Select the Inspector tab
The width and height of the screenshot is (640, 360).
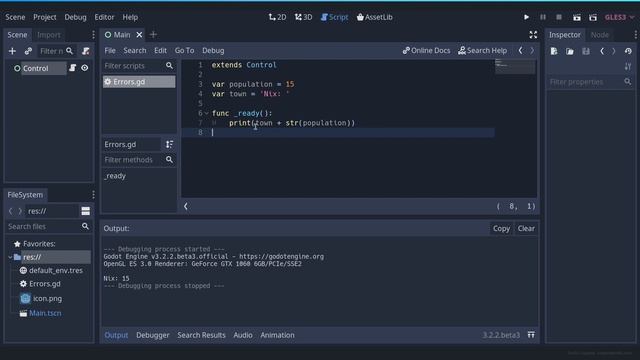coord(565,35)
